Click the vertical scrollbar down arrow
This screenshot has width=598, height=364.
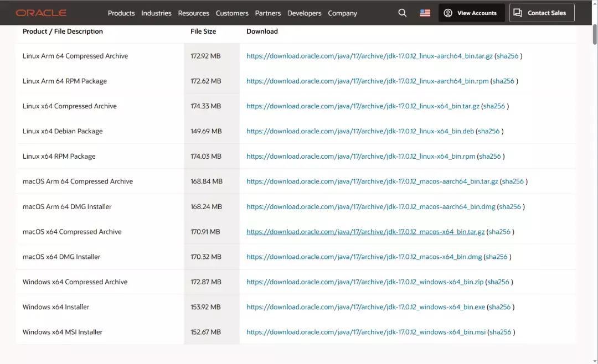pos(594,360)
